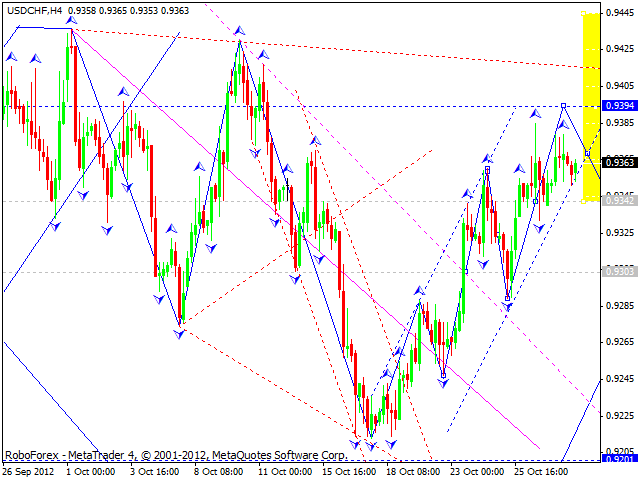Click the gray 0.9342 price level label
This screenshot has height=480, width=640.
(620, 201)
